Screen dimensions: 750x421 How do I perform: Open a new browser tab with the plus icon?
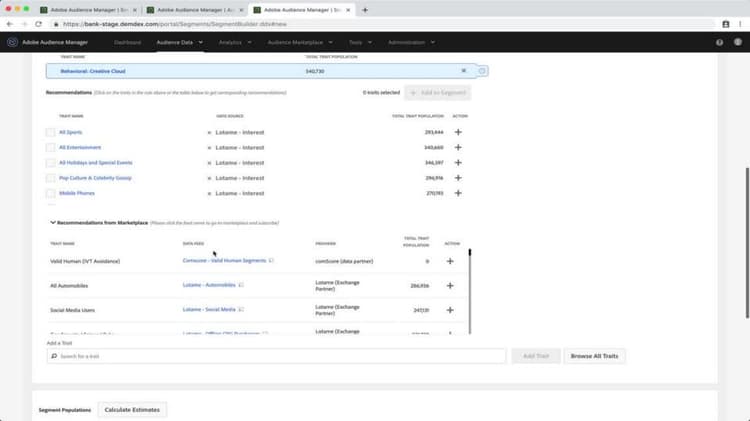pyautogui.click(x=365, y=10)
